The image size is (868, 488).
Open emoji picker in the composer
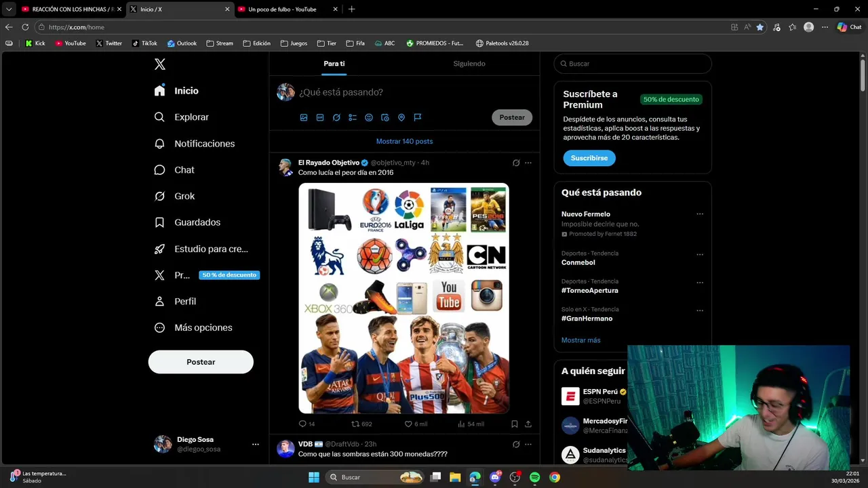pyautogui.click(x=369, y=117)
